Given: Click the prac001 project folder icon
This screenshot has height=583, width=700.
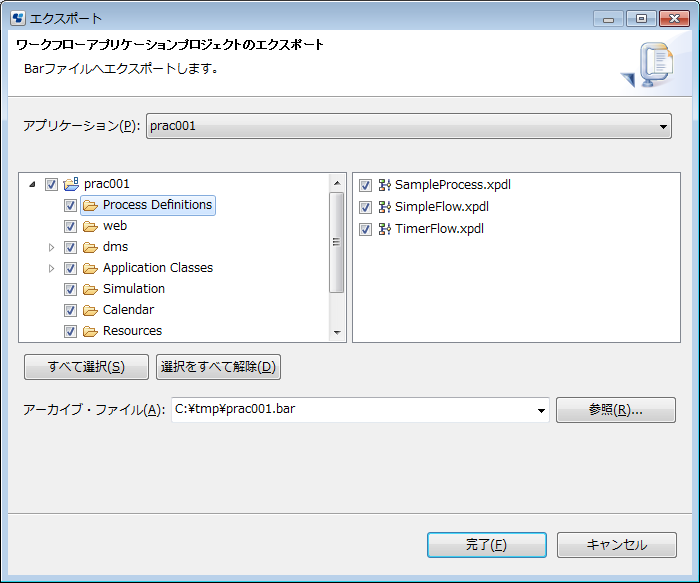Looking at the screenshot, I should 71,183.
